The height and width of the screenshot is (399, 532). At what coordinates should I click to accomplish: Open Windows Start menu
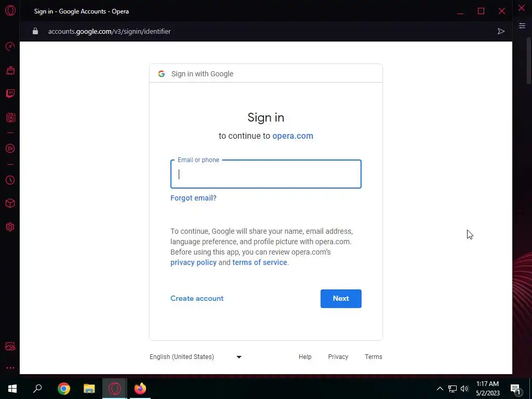tap(12, 389)
